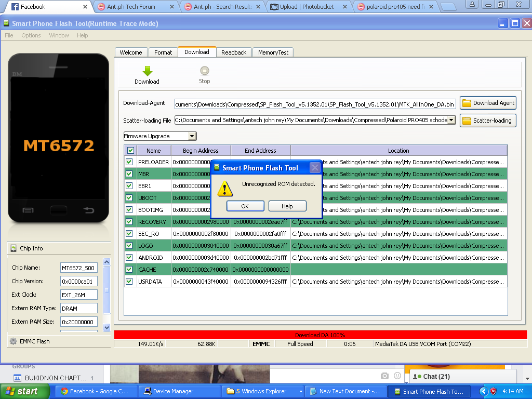The width and height of the screenshot is (532, 399).
Task: Uncheck the ANDROID partition checkbox
Action: [x=129, y=258]
